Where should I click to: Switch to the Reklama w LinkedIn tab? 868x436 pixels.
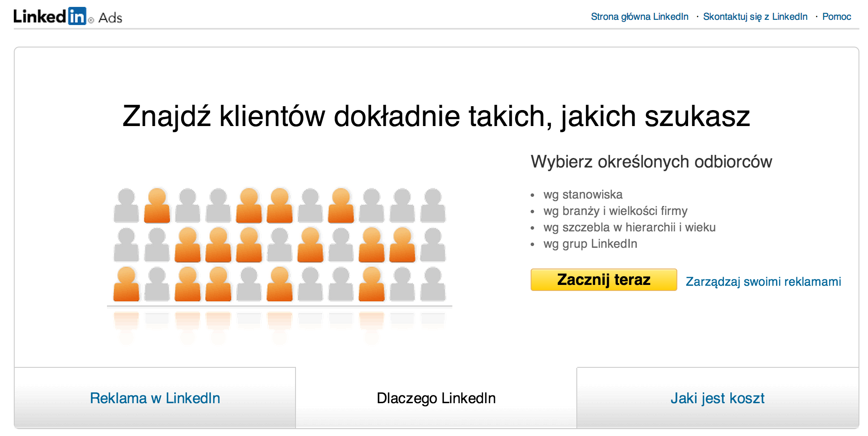pyautogui.click(x=155, y=398)
